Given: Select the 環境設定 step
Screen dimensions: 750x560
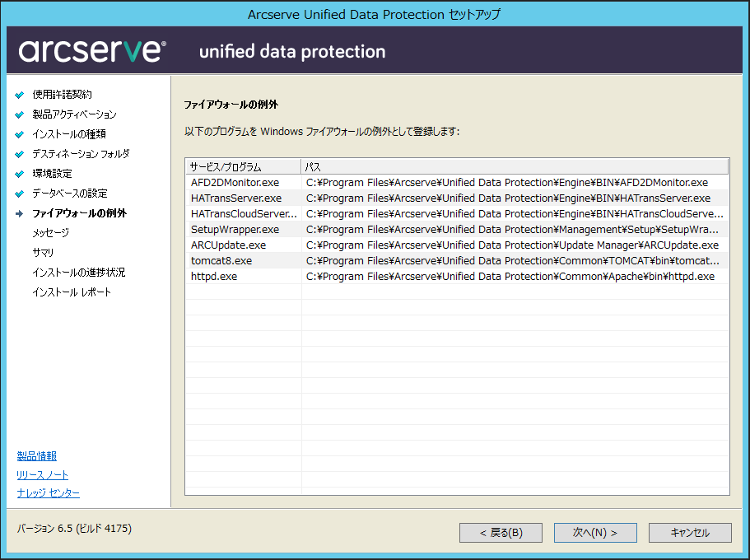Looking at the screenshot, I should pyautogui.click(x=52, y=173).
